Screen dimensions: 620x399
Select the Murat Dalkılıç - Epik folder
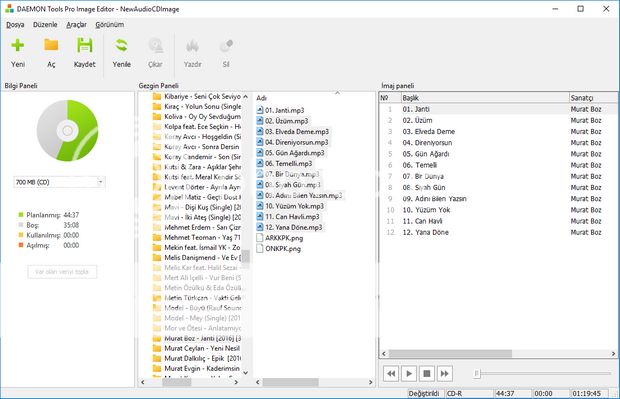coord(197,358)
